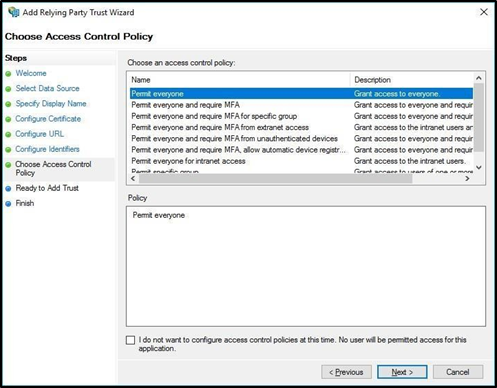Click the blue bullet beside Finish step
Image resolution: width=497 pixels, height=388 pixels.
click(x=8, y=204)
